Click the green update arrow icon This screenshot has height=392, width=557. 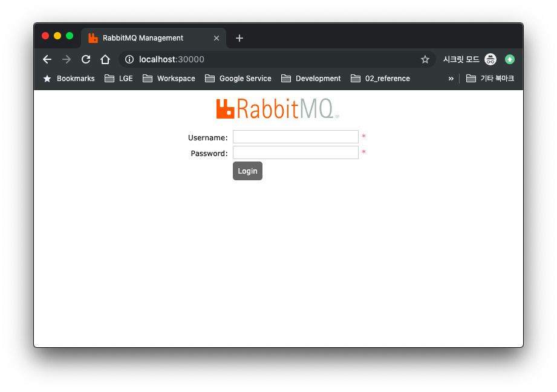(x=510, y=59)
